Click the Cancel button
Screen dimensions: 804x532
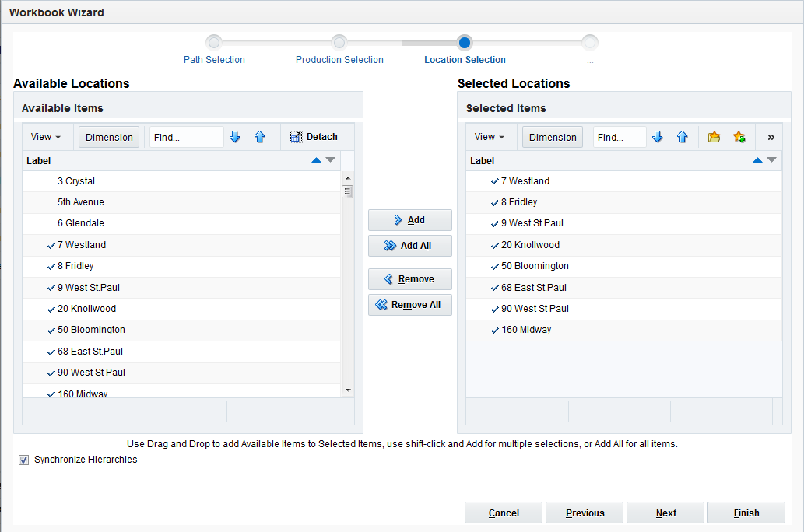point(504,513)
